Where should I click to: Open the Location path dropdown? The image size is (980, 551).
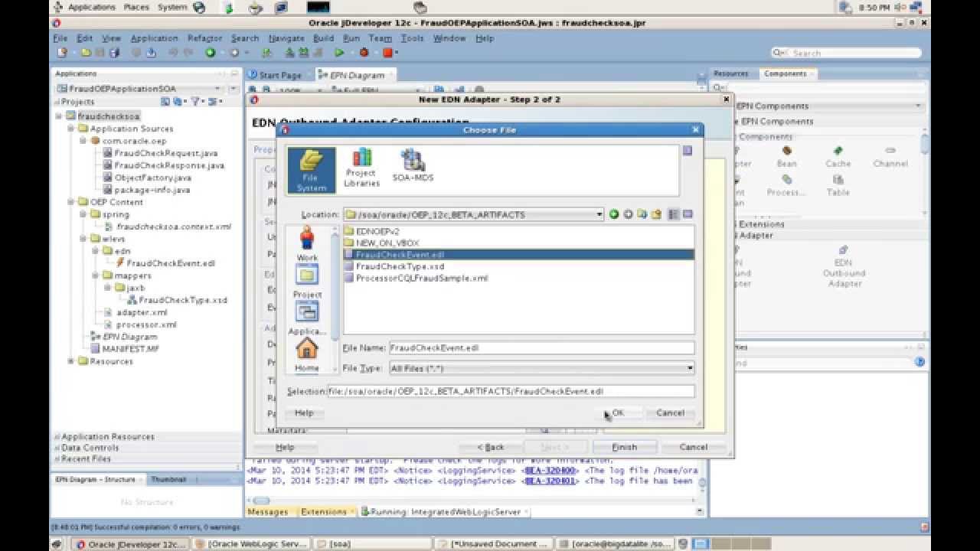coord(599,215)
